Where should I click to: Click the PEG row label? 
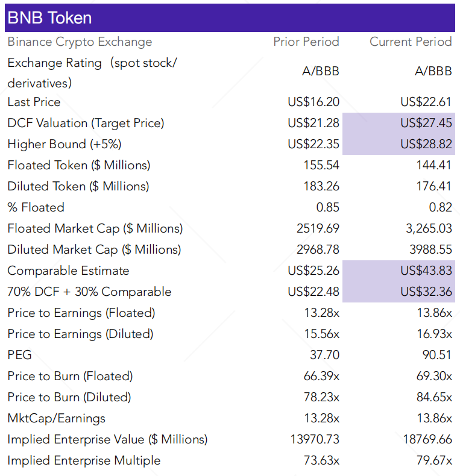[20, 355]
